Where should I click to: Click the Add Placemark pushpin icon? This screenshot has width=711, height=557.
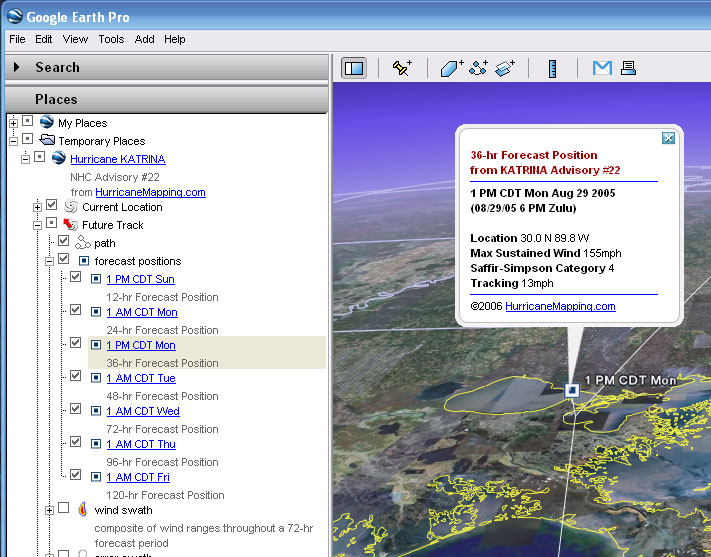[x=402, y=68]
